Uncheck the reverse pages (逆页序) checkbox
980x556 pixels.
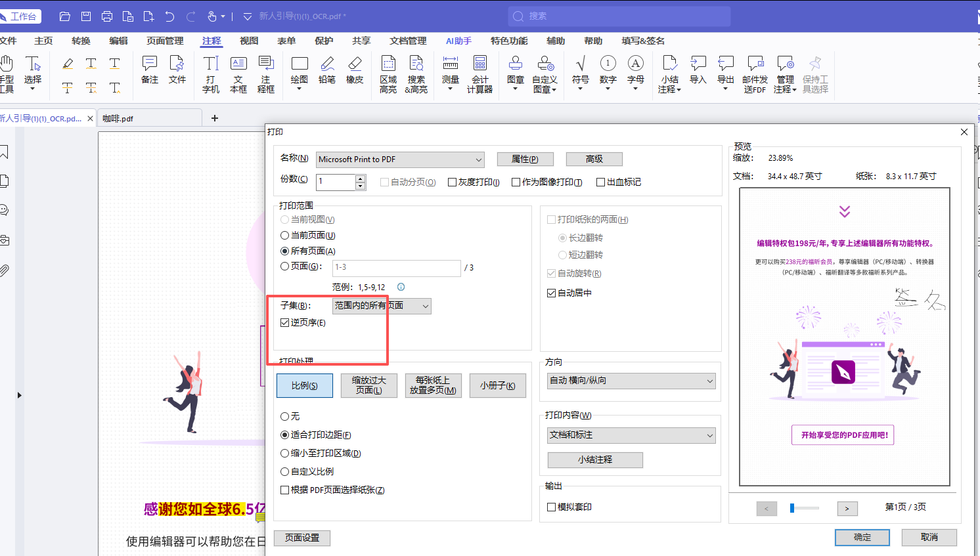[x=284, y=322]
